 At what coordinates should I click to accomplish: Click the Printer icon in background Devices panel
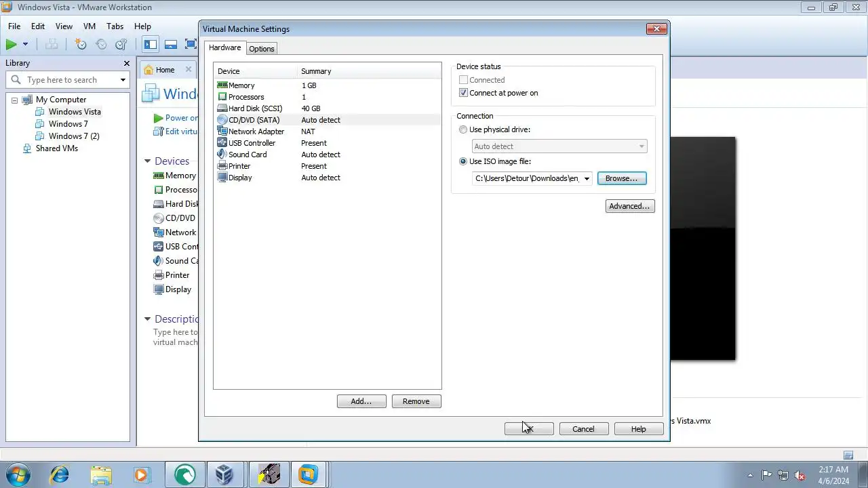coord(159,275)
